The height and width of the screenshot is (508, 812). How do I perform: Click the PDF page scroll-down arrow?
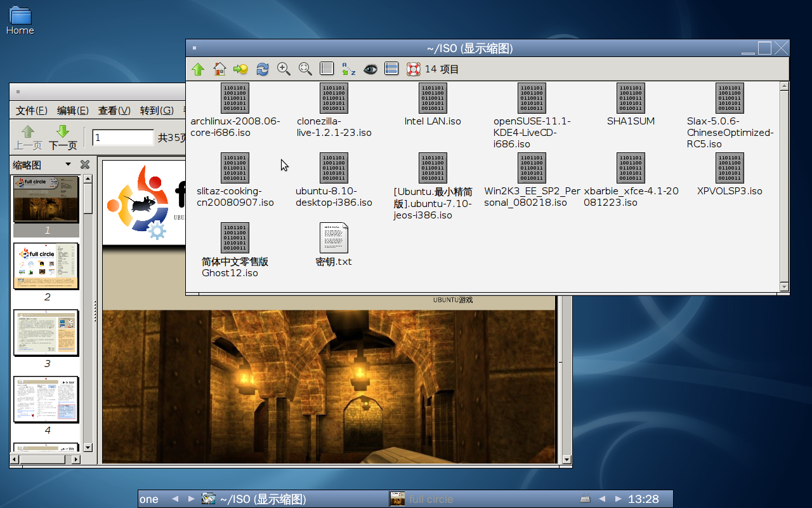pyautogui.click(x=567, y=459)
